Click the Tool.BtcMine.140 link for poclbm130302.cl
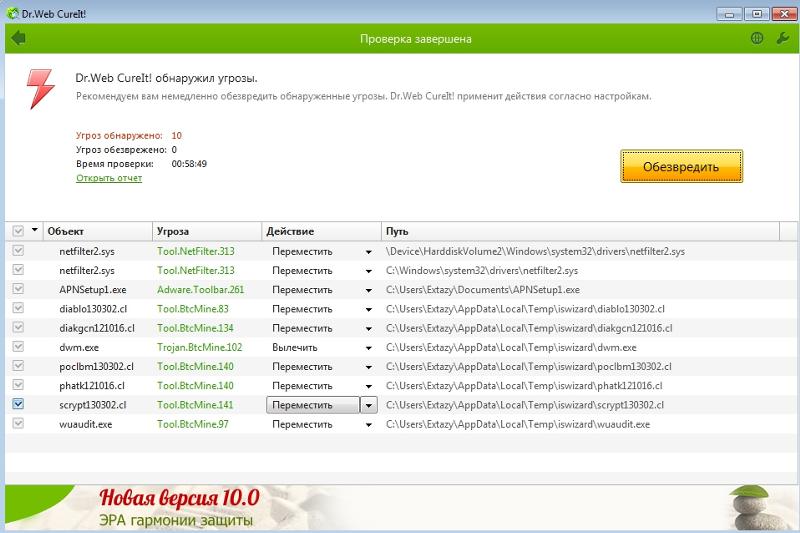The width and height of the screenshot is (800, 533). [195, 366]
